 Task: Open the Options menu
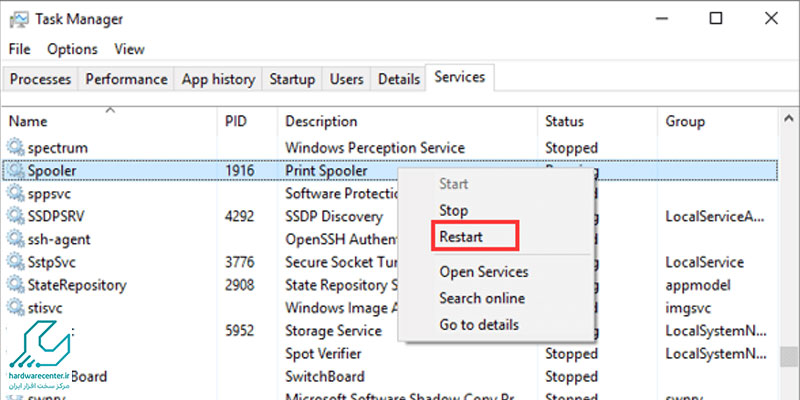click(72, 49)
